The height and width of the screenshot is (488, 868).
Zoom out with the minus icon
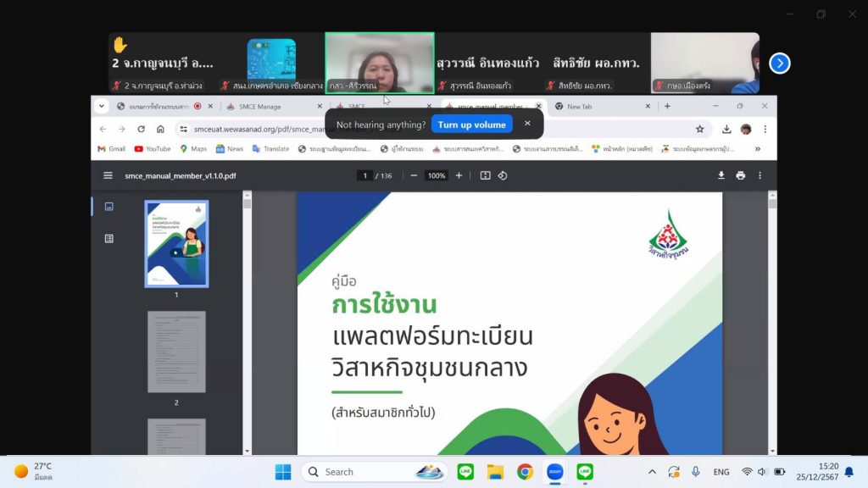click(x=414, y=175)
